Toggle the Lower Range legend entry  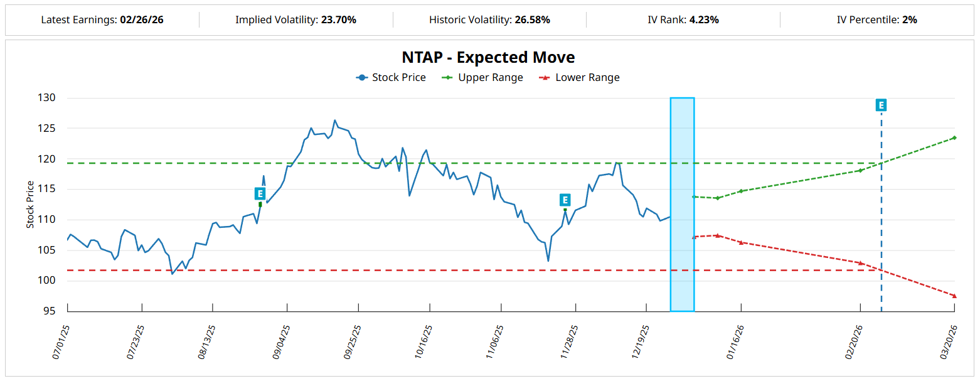579,78
